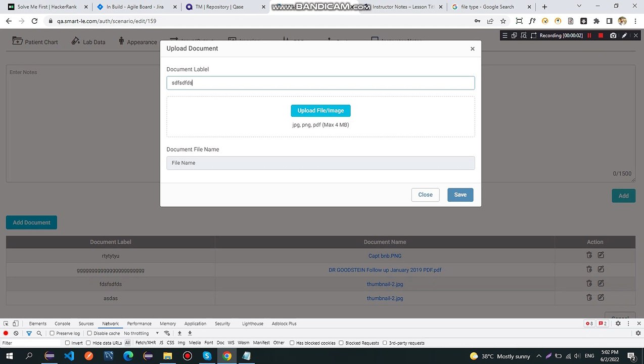Switch to DevTools Elements tab

click(x=37, y=324)
